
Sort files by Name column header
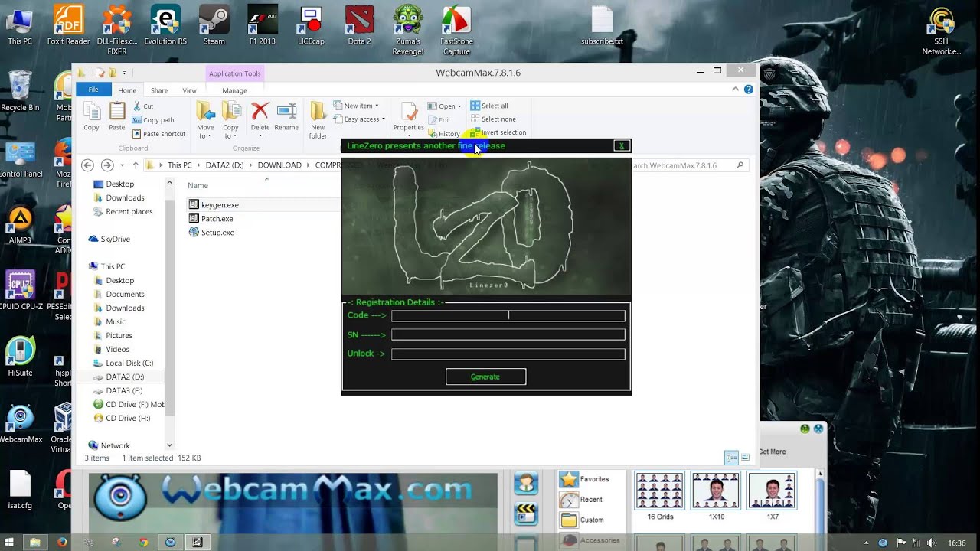(x=198, y=185)
